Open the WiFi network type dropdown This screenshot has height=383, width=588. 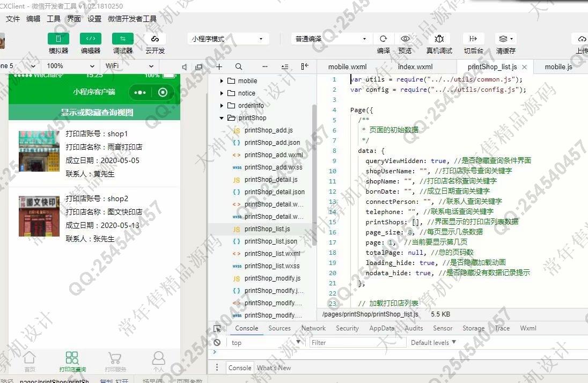129,66
